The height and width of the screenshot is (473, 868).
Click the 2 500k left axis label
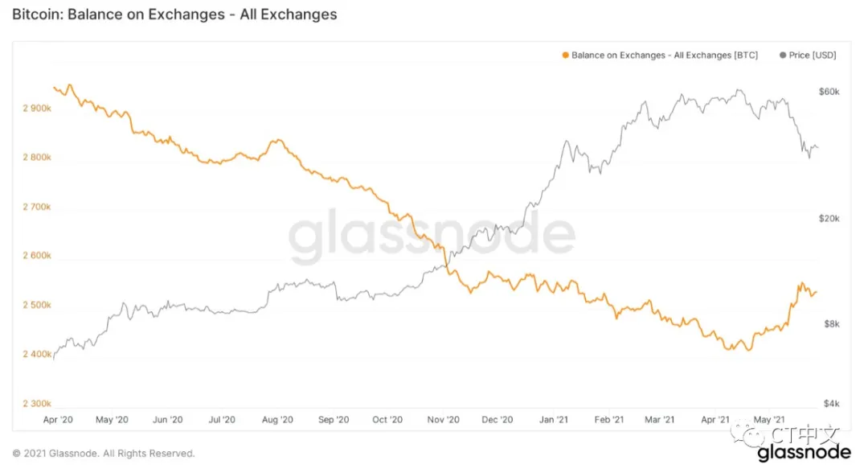click(x=35, y=305)
